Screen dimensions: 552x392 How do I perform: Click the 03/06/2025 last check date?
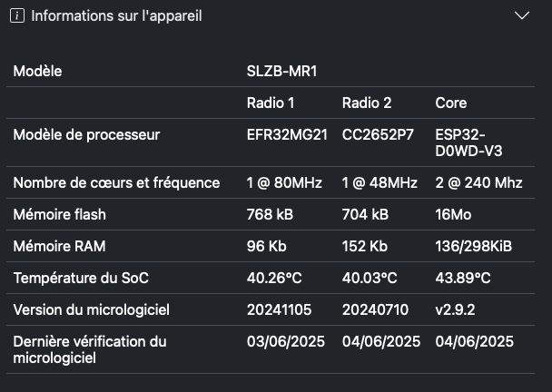point(285,341)
